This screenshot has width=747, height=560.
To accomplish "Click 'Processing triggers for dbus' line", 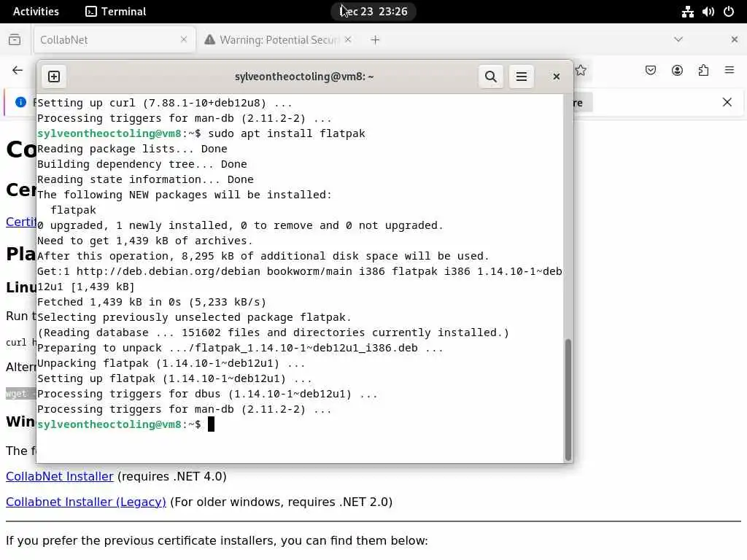I will (x=207, y=394).
